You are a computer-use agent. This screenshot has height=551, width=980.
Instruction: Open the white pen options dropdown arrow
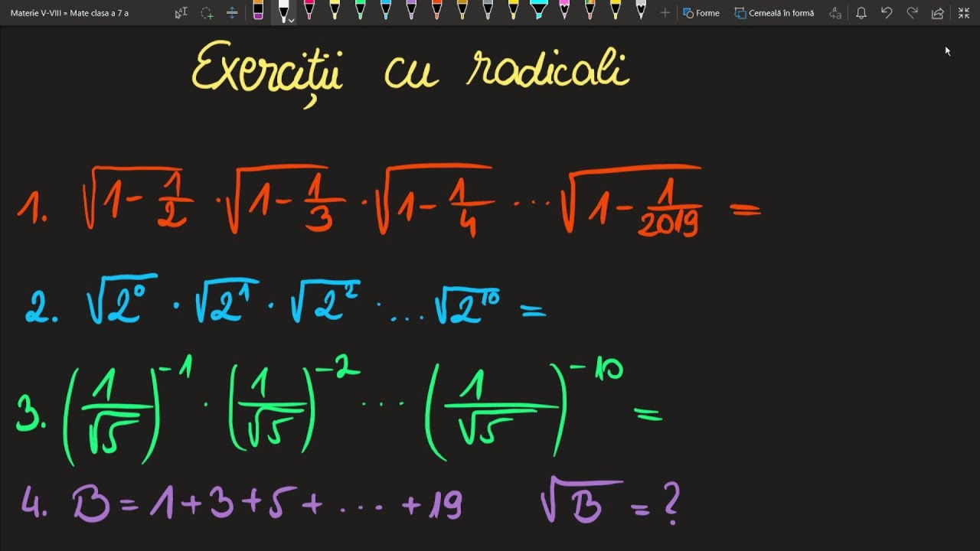point(291,20)
